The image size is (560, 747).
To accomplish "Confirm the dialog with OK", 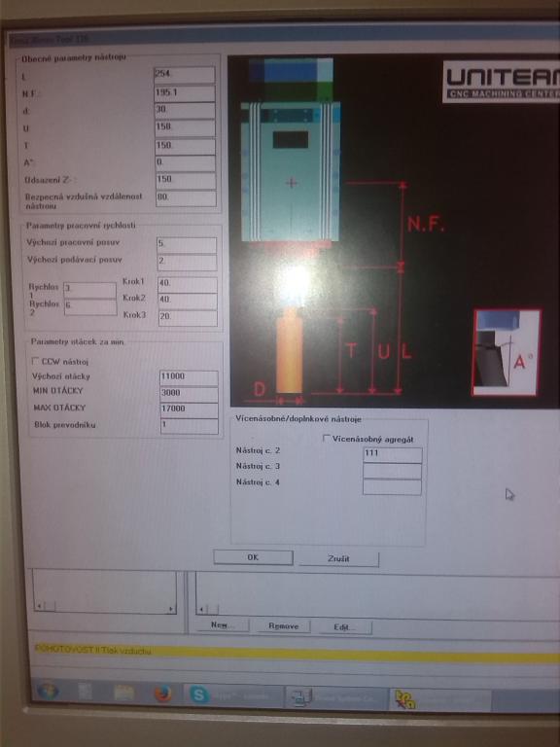I will [253, 557].
